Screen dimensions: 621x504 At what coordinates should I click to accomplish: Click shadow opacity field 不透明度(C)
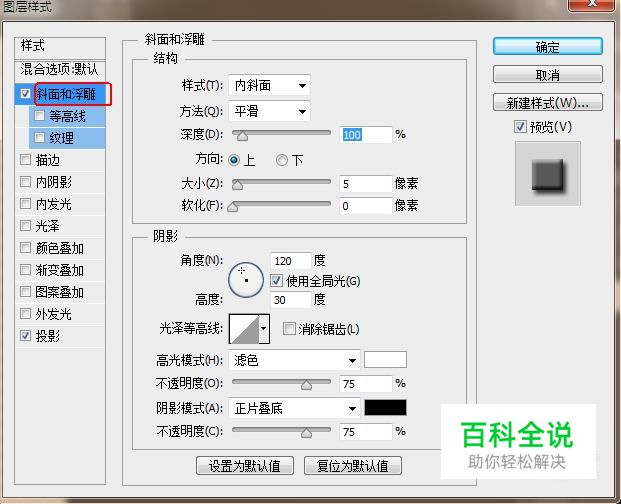point(366,432)
